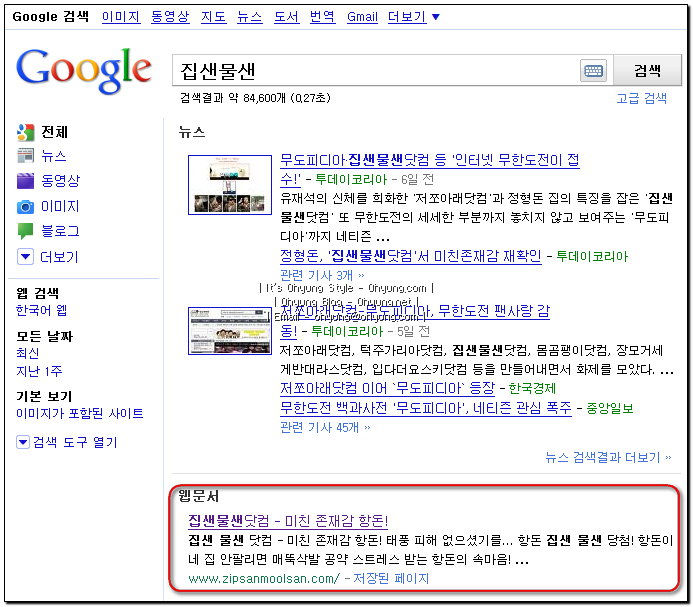Image resolution: width=693 pixels, height=607 pixels.
Task: Open 저장된 페이지 cached link
Action: pos(391,578)
